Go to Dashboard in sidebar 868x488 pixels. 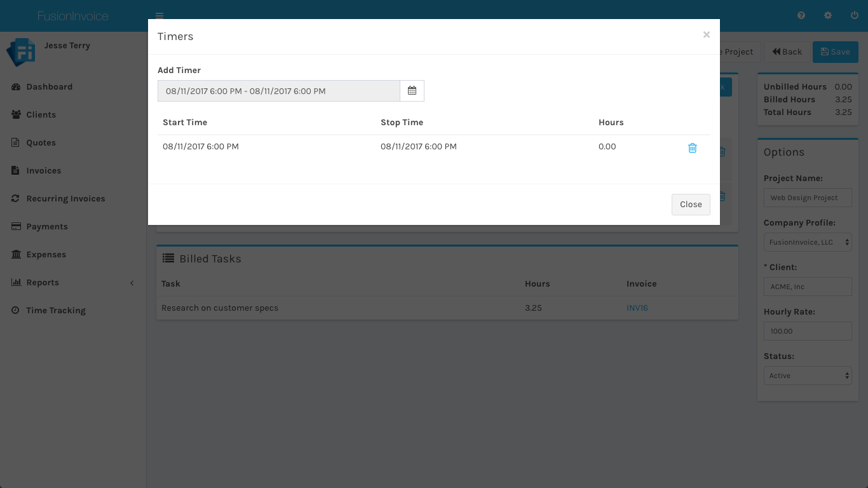(49, 87)
